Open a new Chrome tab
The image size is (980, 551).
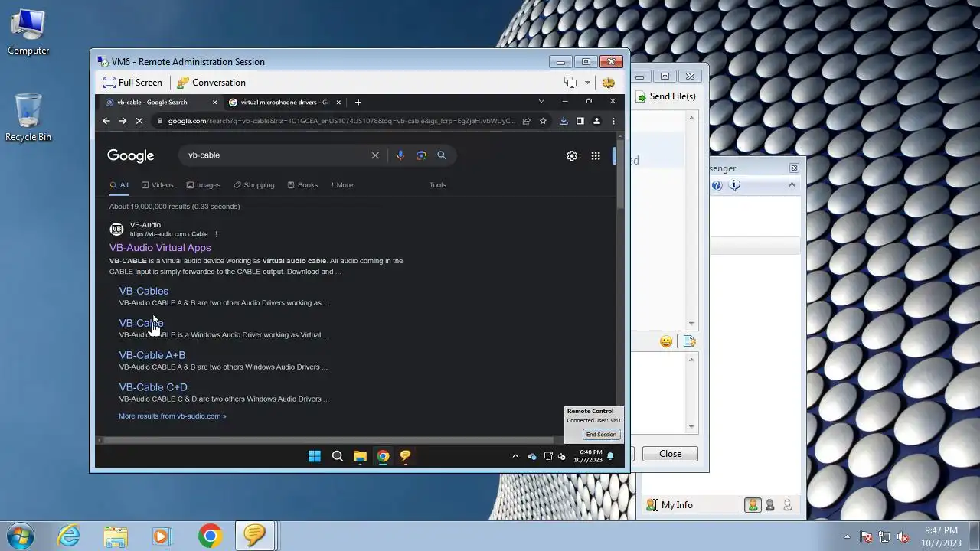coord(358,103)
